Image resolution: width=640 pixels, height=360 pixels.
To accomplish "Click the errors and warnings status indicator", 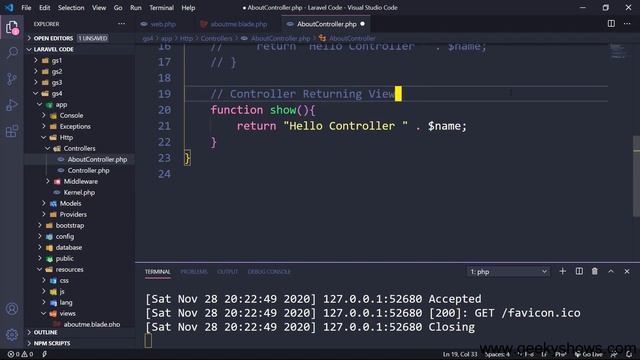I will point(20,354).
